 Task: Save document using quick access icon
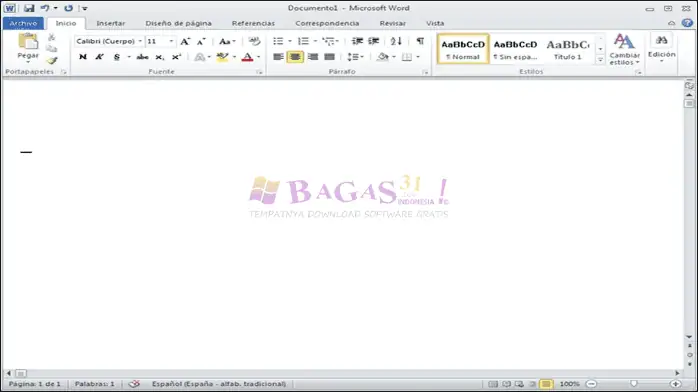(x=29, y=8)
